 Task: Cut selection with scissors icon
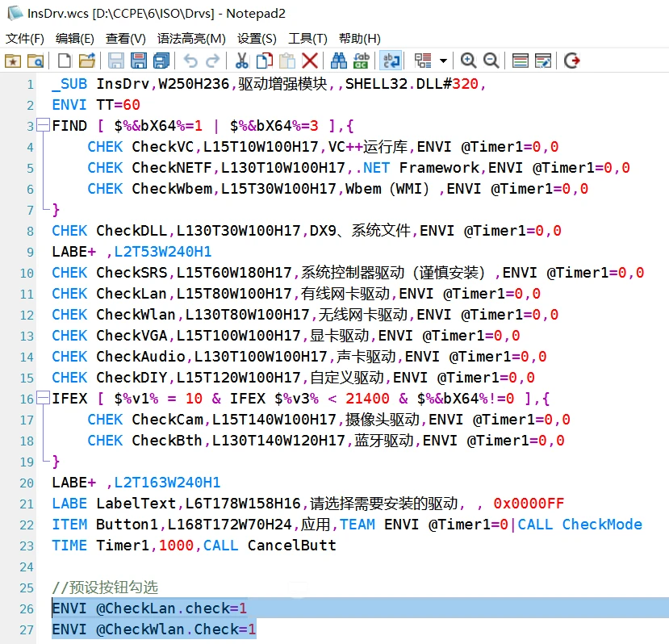(242, 61)
